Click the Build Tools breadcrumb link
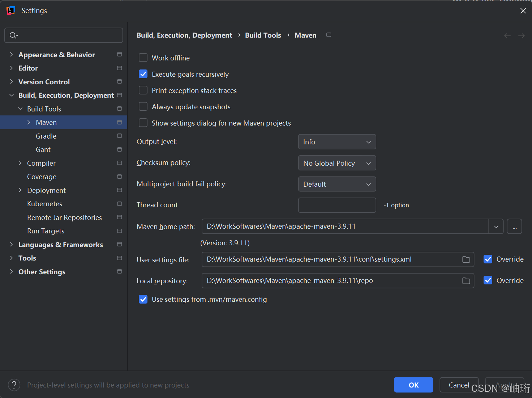 pos(263,35)
